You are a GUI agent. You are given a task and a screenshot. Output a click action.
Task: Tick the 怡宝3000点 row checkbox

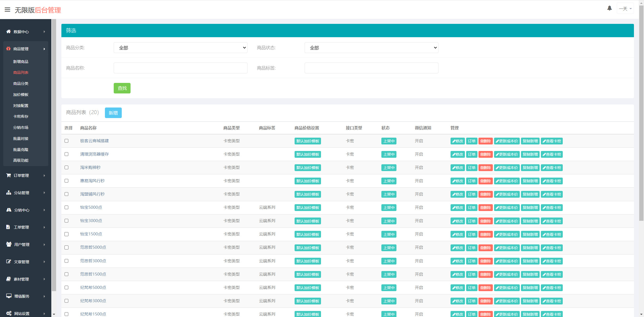pos(66,221)
